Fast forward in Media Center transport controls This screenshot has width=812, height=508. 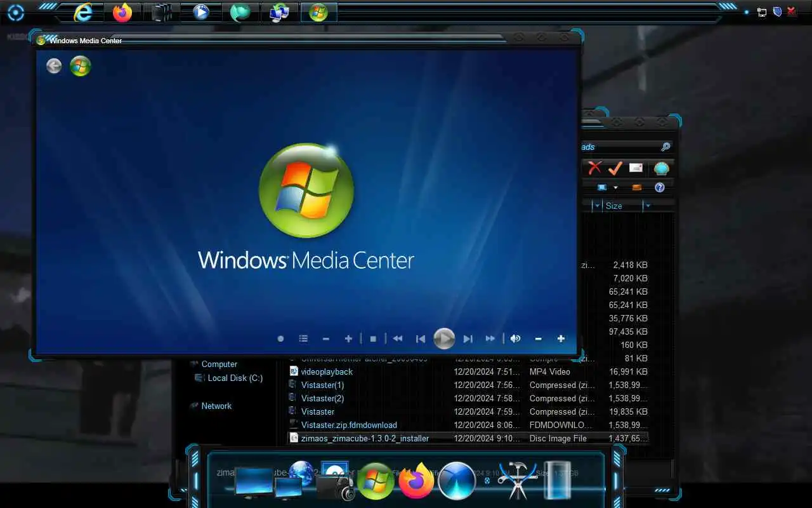click(x=490, y=338)
